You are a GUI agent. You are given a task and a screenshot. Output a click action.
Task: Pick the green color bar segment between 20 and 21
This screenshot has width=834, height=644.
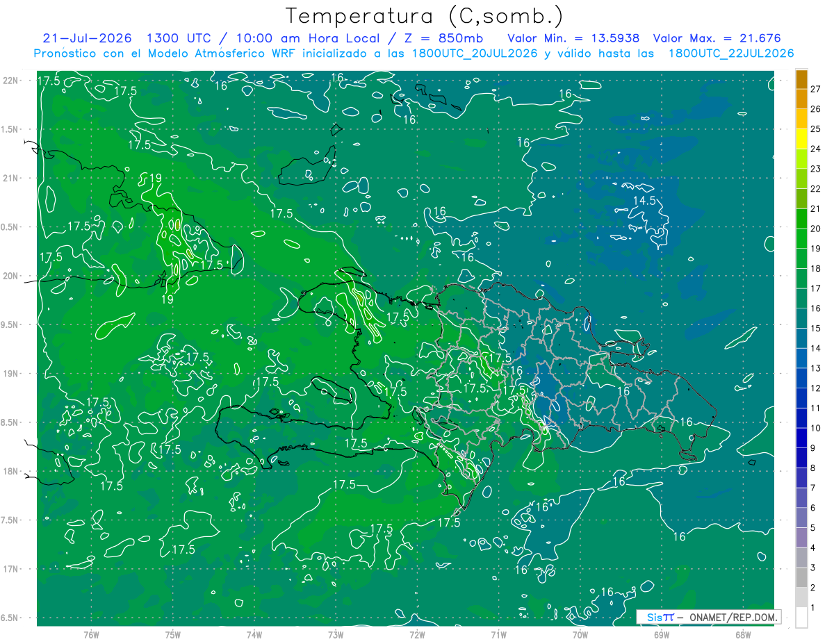click(x=801, y=219)
